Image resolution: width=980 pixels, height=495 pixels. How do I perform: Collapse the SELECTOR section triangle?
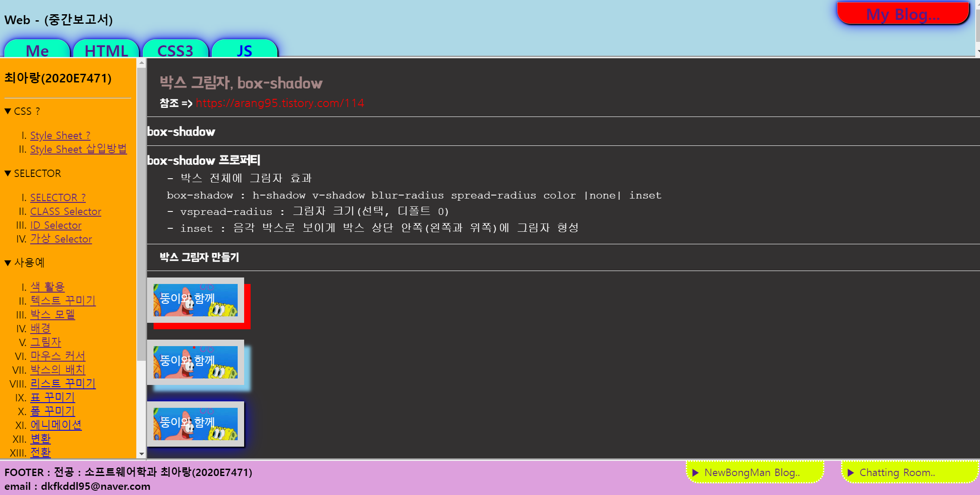8,173
